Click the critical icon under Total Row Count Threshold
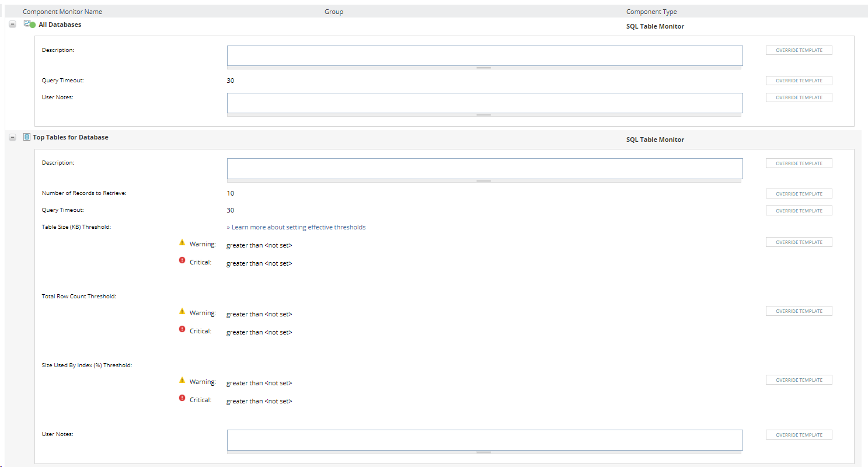 click(x=182, y=329)
